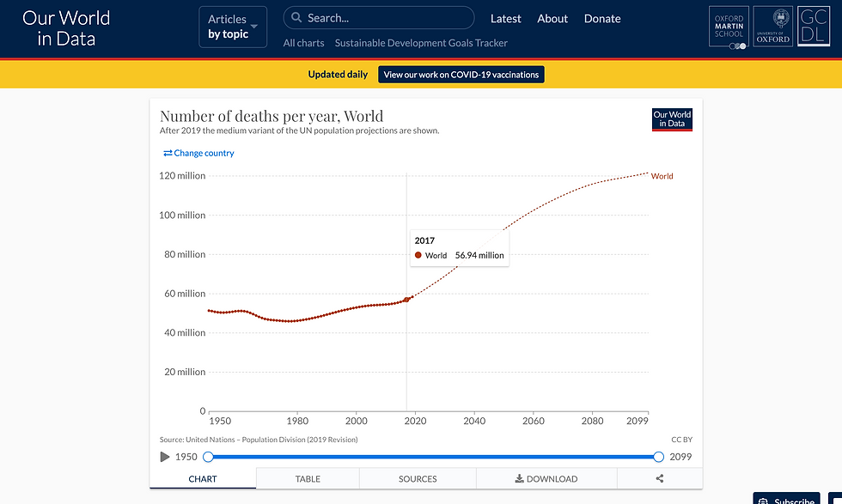842x504 pixels.
Task: Click the 2099 end slider handle
Action: click(x=659, y=457)
